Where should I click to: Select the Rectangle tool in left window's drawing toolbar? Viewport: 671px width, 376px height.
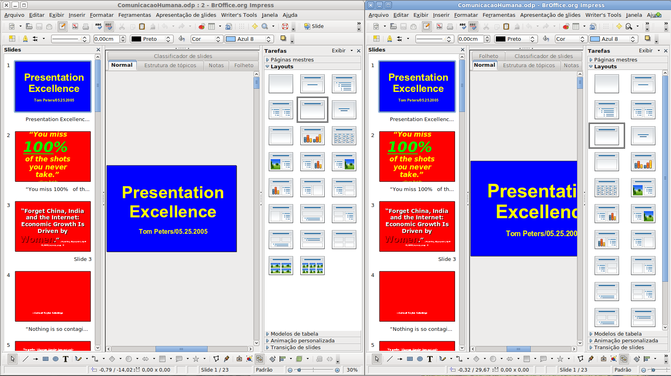pyautogui.click(x=45, y=359)
